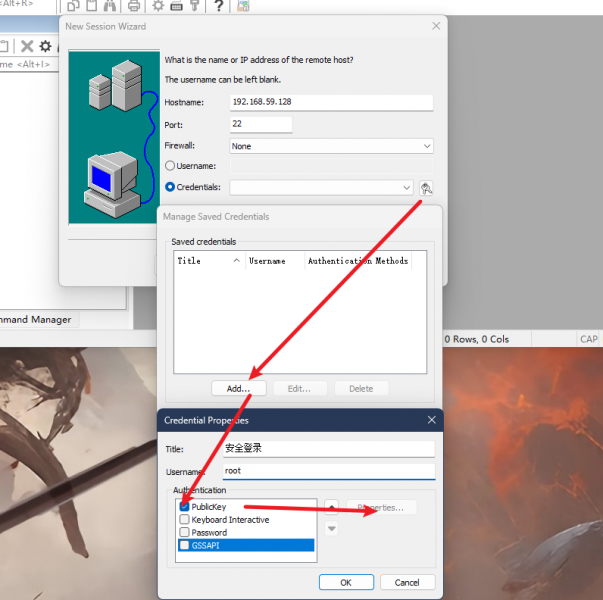Move authentication method up arrow
The width and height of the screenshot is (603, 600).
pos(331,507)
